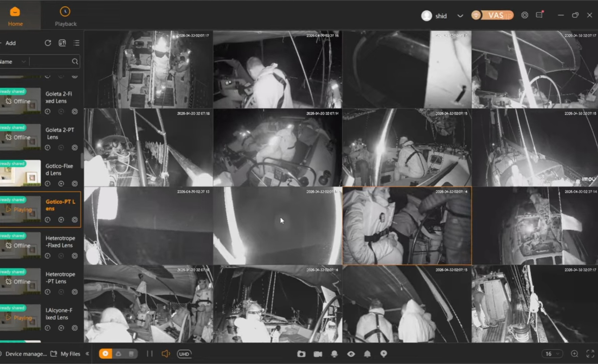Viewport: 598px width, 364px height.
Task: Toggle the speaker sound icon
Action: point(165,354)
